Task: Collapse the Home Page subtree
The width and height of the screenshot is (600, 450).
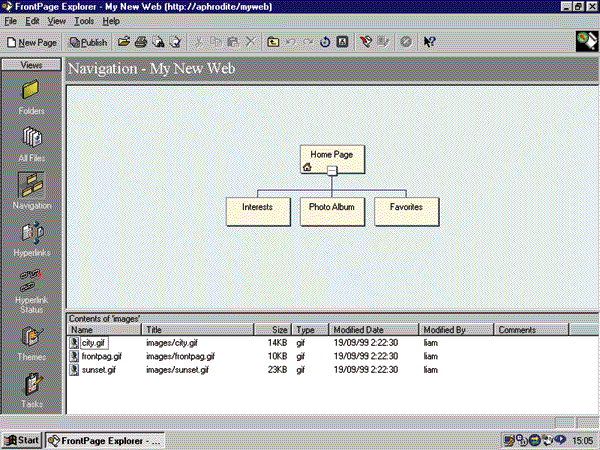Action: tap(331, 170)
